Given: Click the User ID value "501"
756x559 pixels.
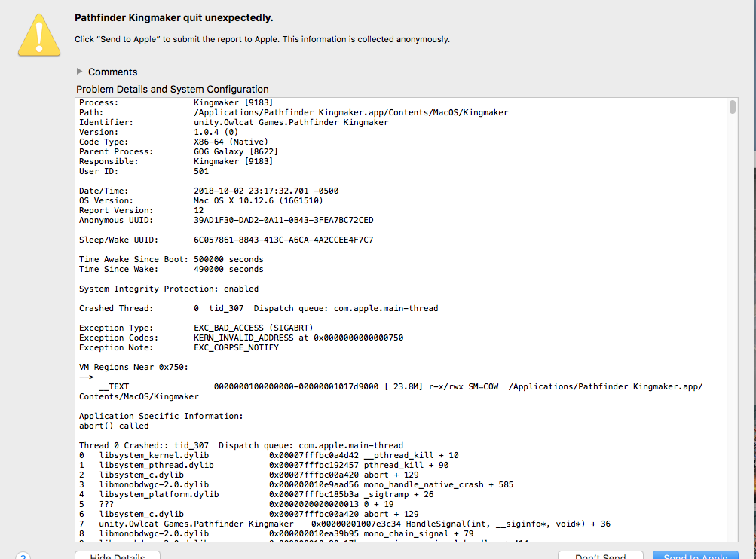Looking at the screenshot, I should [x=201, y=171].
